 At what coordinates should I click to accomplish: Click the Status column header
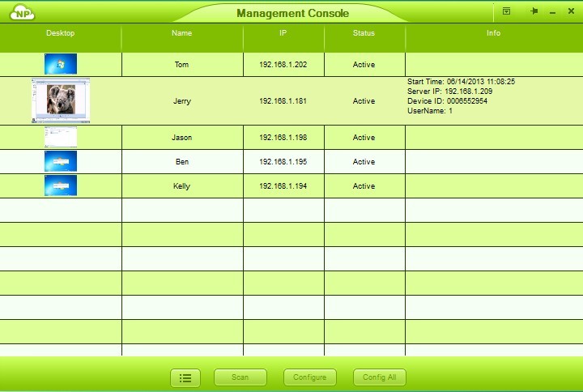point(364,33)
